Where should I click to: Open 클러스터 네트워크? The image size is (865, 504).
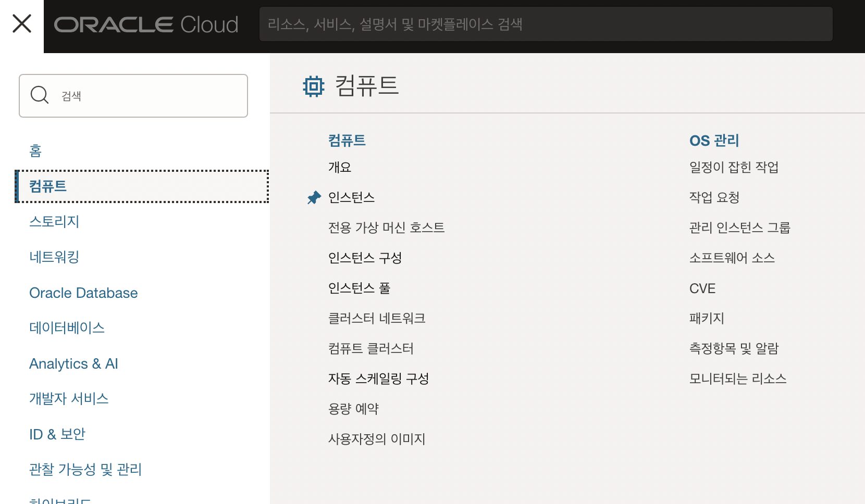click(x=377, y=319)
